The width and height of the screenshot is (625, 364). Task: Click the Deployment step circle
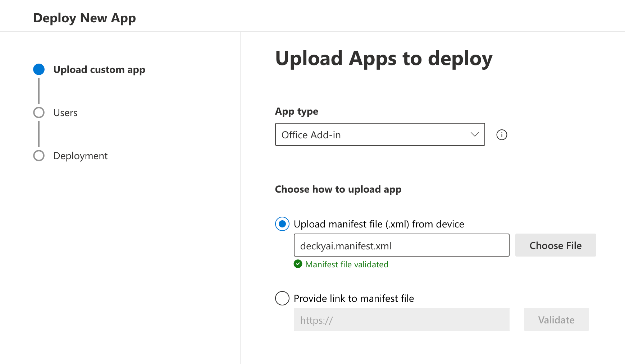pyautogui.click(x=39, y=156)
